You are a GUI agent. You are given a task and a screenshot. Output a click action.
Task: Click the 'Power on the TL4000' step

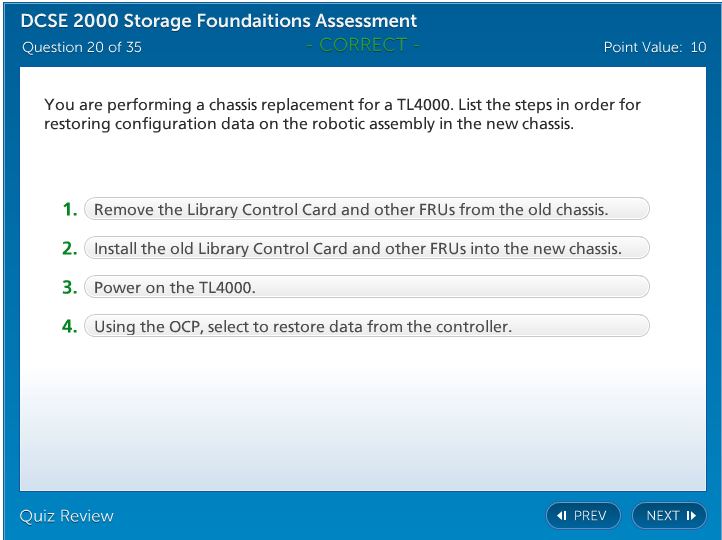click(x=367, y=288)
